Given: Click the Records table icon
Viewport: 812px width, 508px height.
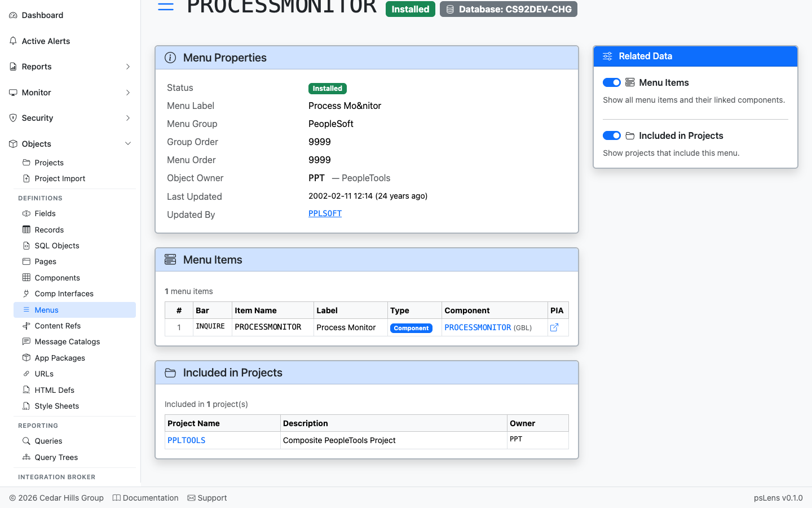Looking at the screenshot, I should coord(27,229).
